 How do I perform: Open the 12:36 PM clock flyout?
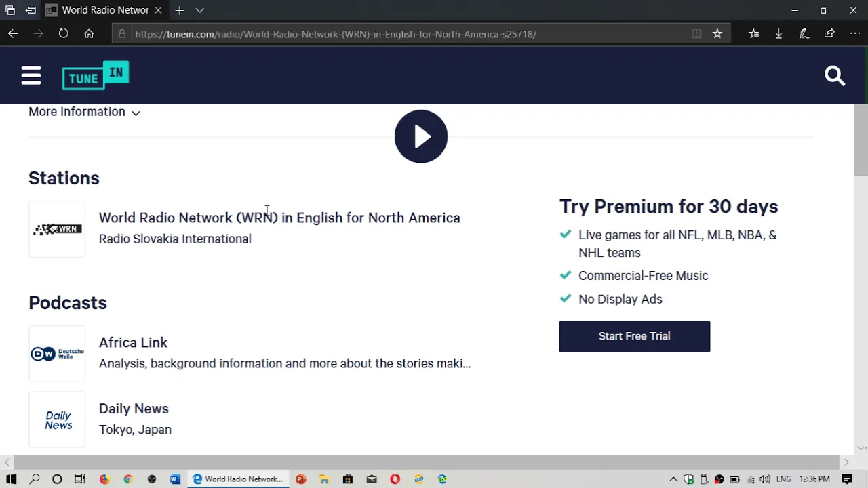click(x=814, y=479)
